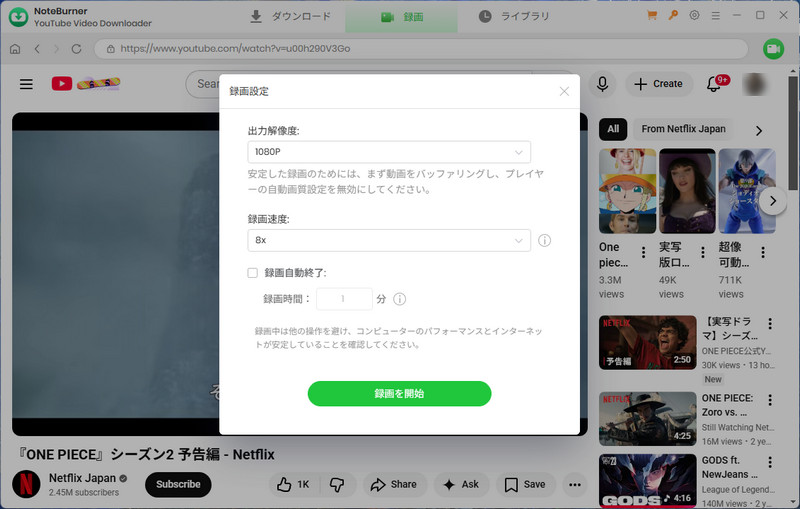Open the GODS 4:16 video thumbnail
This screenshot has width=800, height=509.
point(647,481)
